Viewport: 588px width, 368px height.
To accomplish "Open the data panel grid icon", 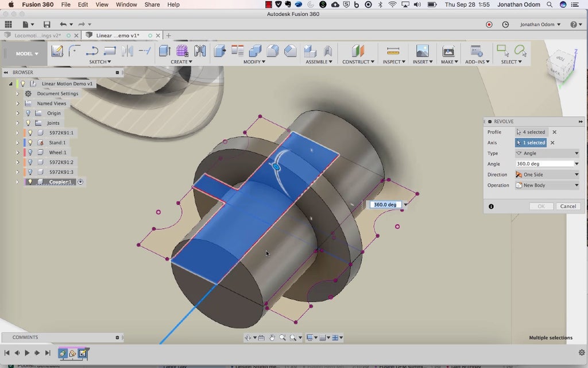I will tap(8, 25).
